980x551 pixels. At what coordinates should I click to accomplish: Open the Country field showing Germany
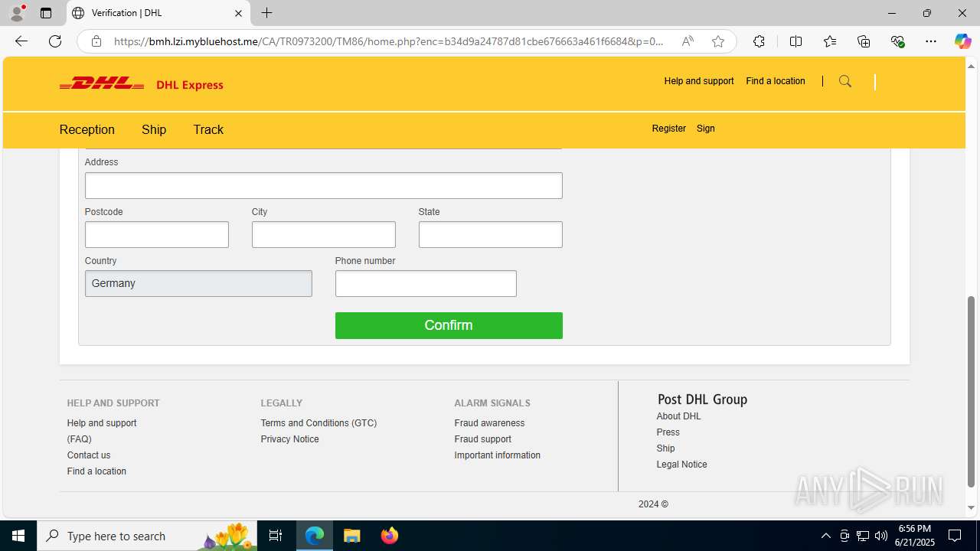click(x=198, y=283)
